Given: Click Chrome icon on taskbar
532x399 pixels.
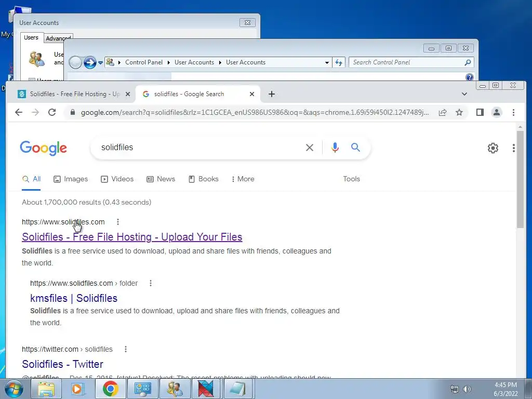Looking at the screenshot, I should pos(110,389).
